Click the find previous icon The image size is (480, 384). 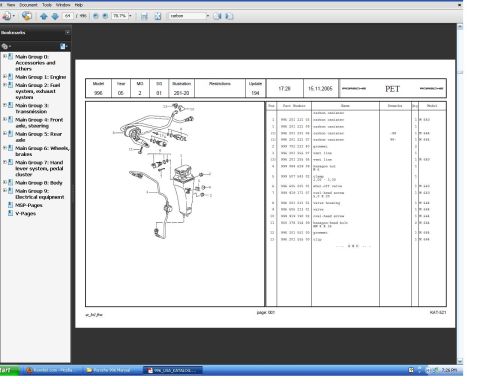pyautogui.click(x=217, y=16)
